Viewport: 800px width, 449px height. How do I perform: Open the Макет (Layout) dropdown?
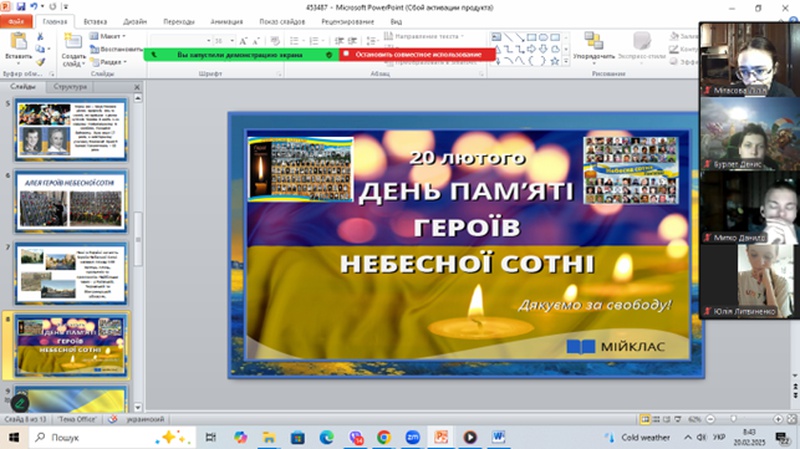coord(112,35)
